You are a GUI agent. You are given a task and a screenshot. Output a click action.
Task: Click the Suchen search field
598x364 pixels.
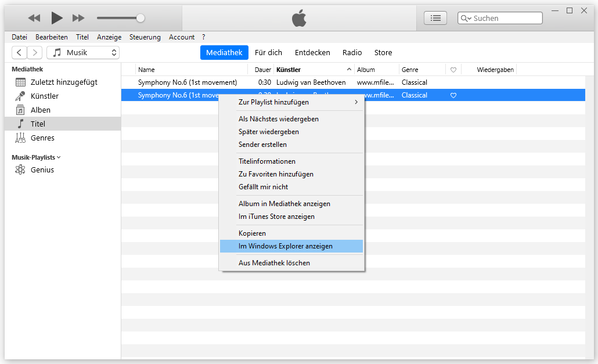pos(500,18)
